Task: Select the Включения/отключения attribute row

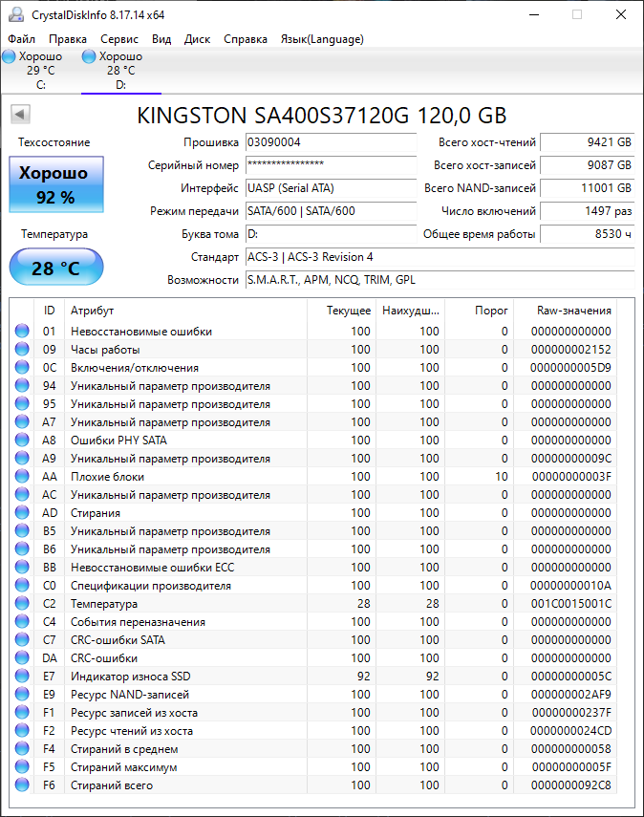Action: [x=313, y=367]
